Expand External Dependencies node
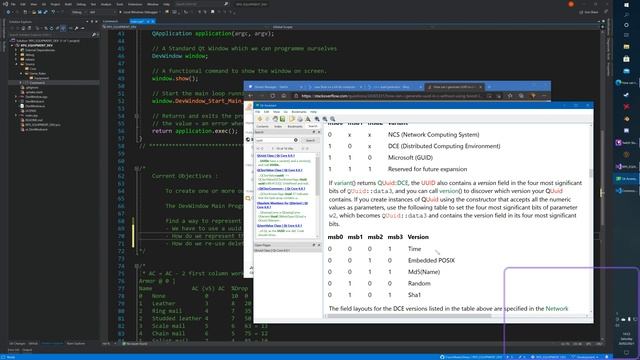Screen dimensions: 640x360 click(16, 50)
